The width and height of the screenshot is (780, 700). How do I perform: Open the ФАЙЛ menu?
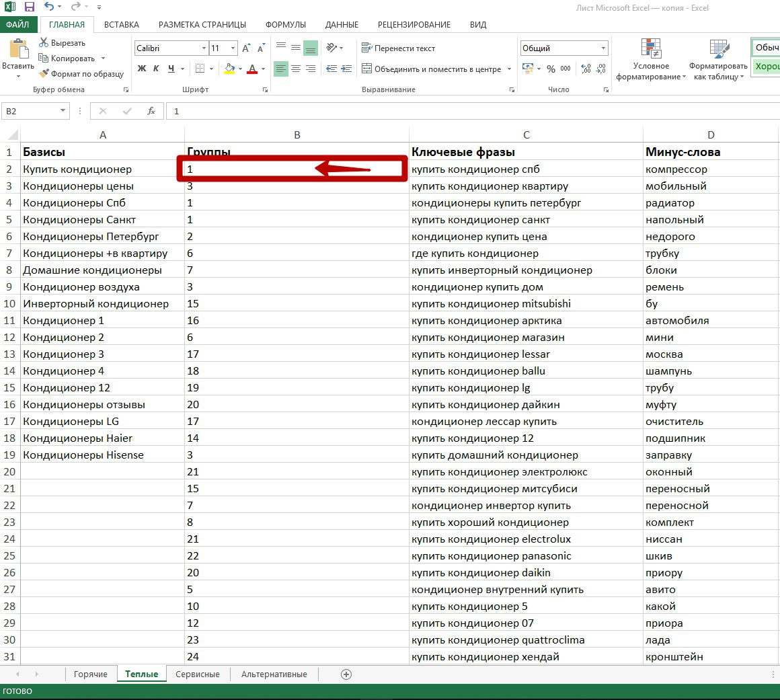(17, 24)
